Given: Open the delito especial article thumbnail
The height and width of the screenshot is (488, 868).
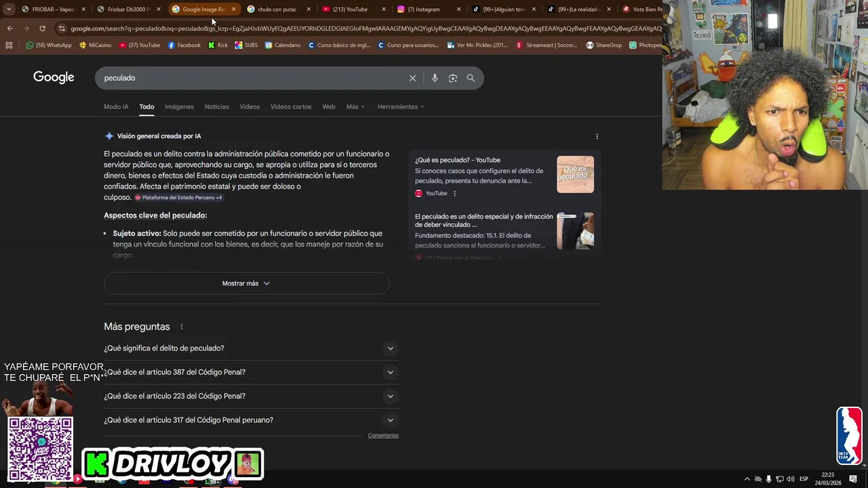Looking at the screenshot, I should coord(575,230).
